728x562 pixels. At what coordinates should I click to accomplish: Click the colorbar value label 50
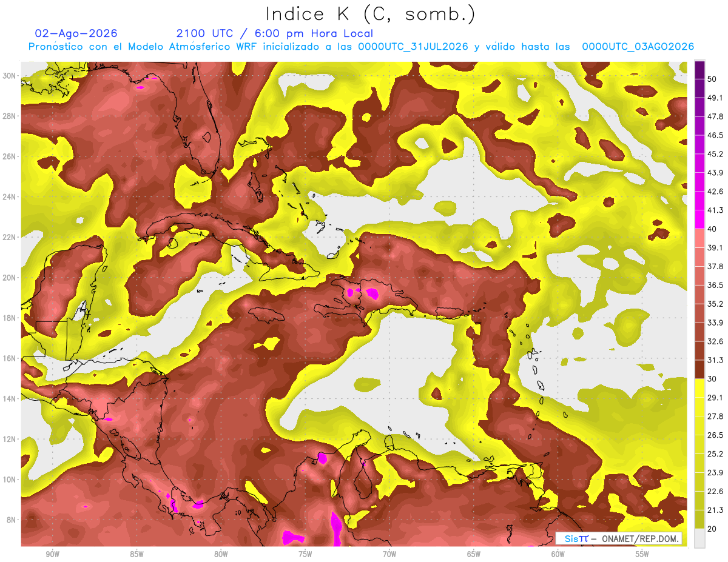coord(713,79)
